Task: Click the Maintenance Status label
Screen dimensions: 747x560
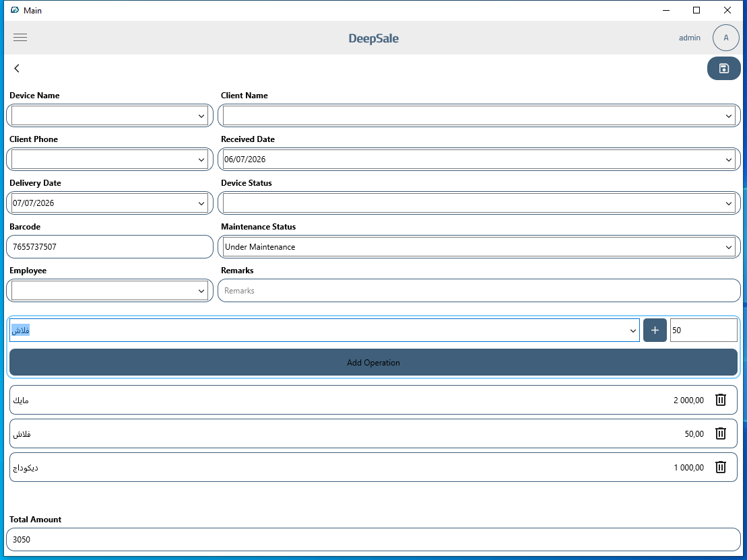Action: [258, 227]
